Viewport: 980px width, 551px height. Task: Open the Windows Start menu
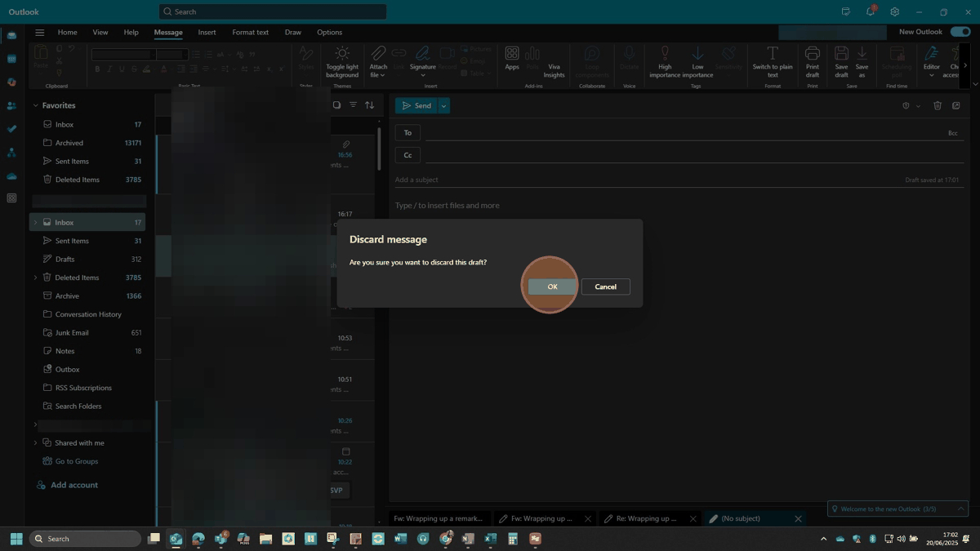click(16, 539)
